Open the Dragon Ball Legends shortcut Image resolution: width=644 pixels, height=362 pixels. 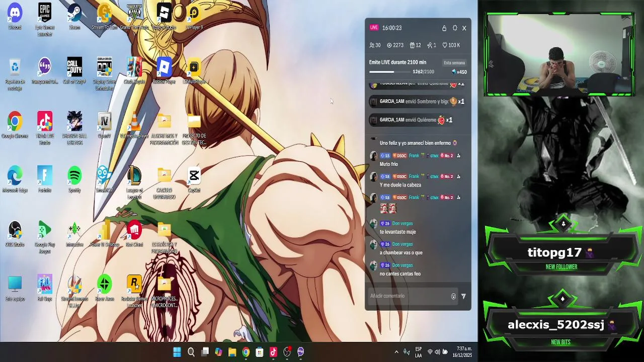(x=74, y=129)
